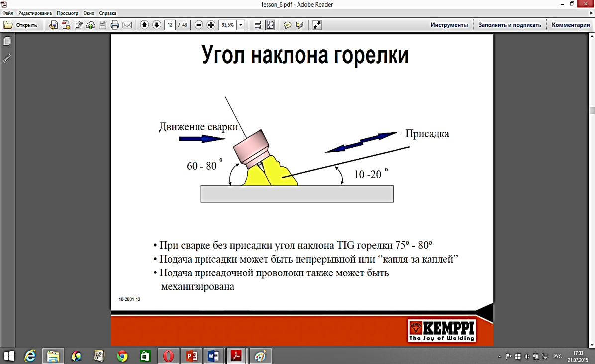
Task: Click the Заполнить и подписать button
Action: [509, 25]
